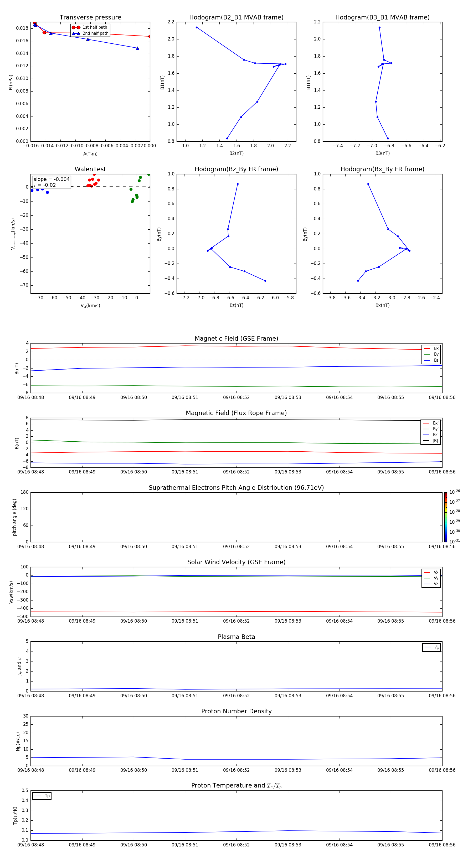Click the Bx legend entry in GSE magnetic field
This screenshot has width=473, height=868.
431,349
